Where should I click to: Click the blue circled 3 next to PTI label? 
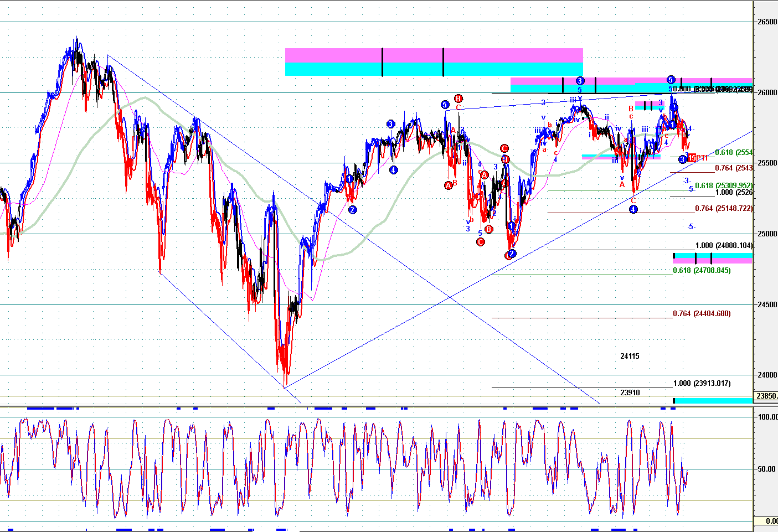click(683, 159)
